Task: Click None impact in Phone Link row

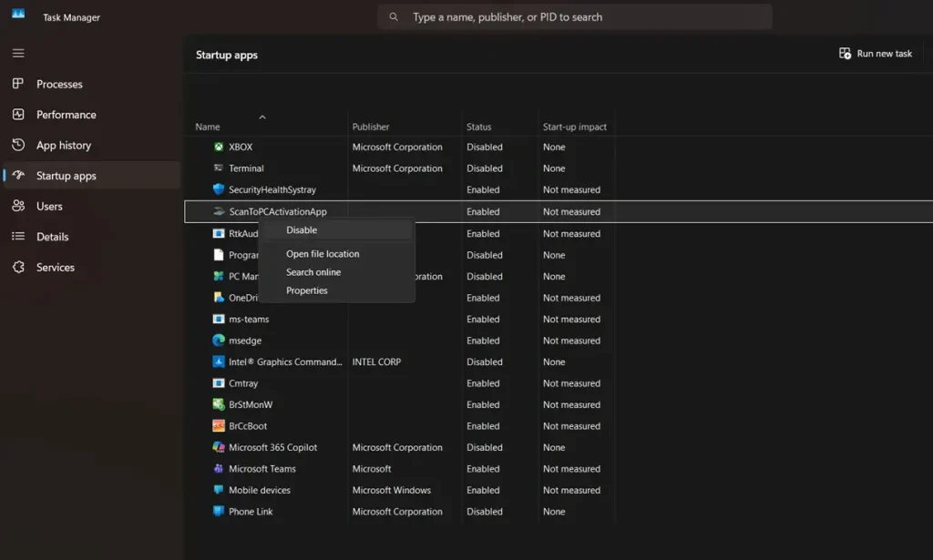Action: [554, 512]
